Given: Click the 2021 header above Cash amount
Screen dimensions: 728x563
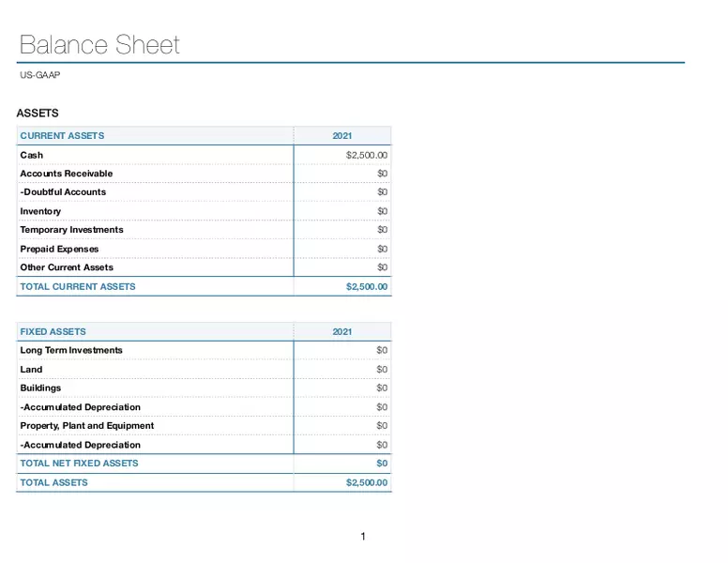Looking at the screenshot, I should (342, 136).
